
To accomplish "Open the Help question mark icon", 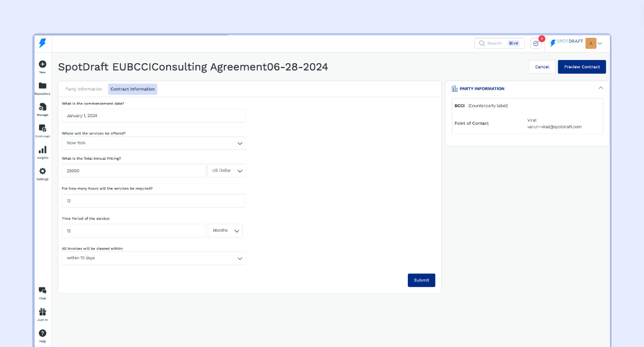I will point(42,333).
